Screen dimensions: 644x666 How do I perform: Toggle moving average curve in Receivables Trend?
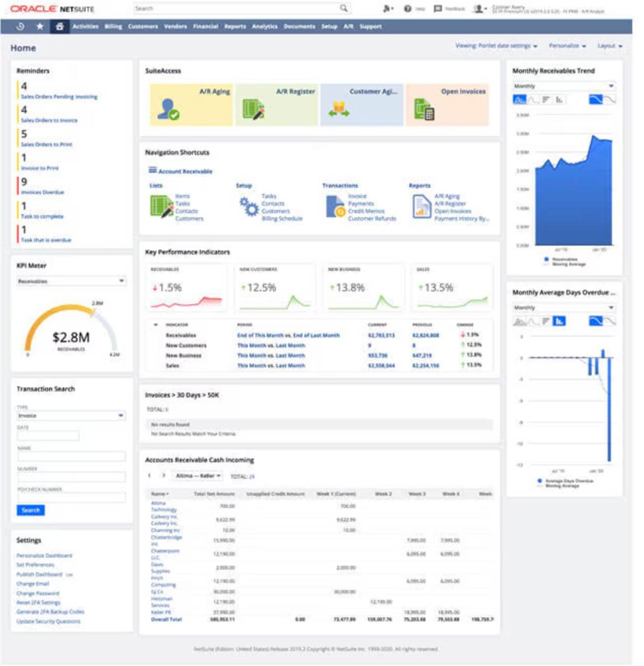coord(610,99)
